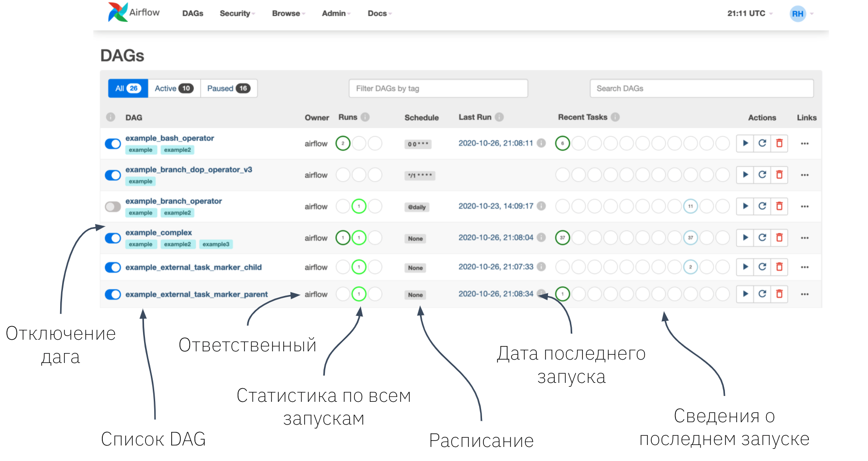Open links menu for example_bash_operator

(x=805, y=143)
